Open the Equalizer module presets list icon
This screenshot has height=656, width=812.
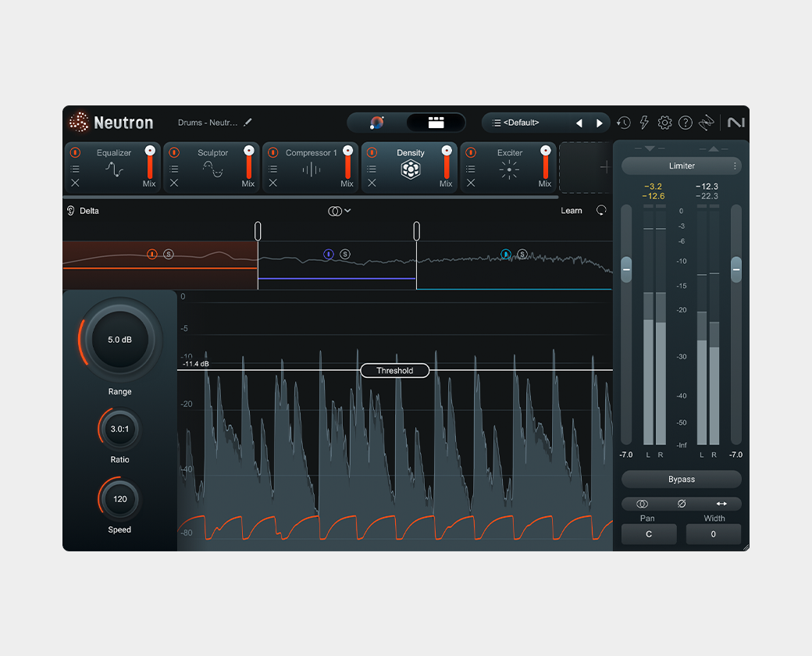pos(75,169)
